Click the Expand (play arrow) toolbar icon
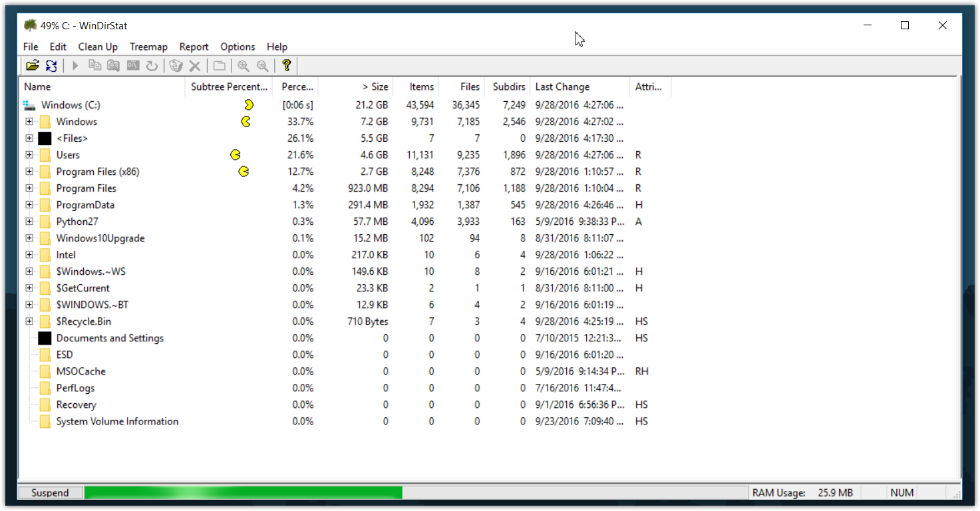Screen dimensions: 980x511 tap(75, 65)
